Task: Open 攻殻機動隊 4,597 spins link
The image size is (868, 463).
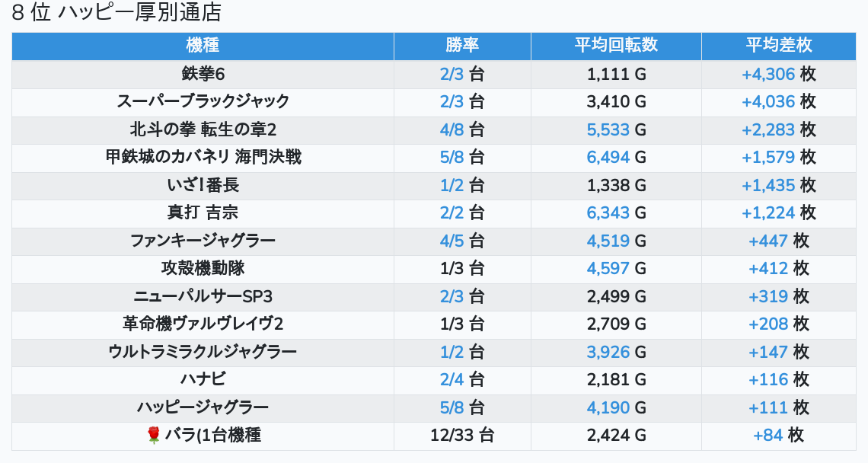Action: (608, 269)
